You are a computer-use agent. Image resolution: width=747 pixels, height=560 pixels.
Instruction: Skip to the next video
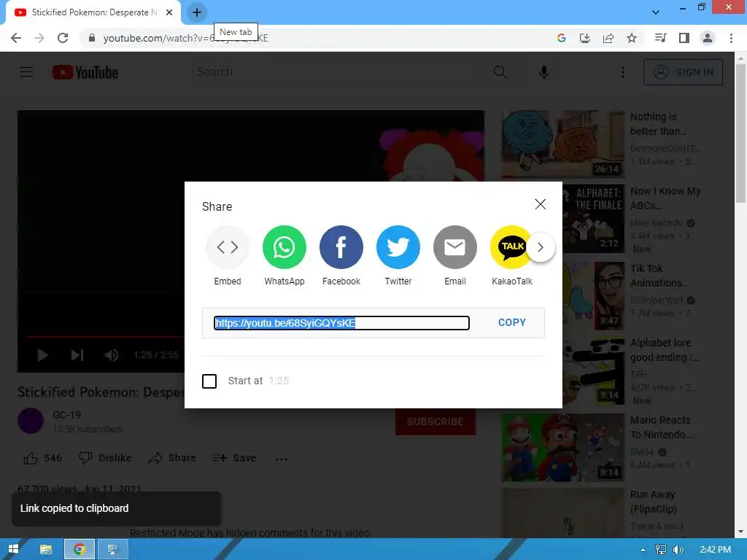coord(77,355)
